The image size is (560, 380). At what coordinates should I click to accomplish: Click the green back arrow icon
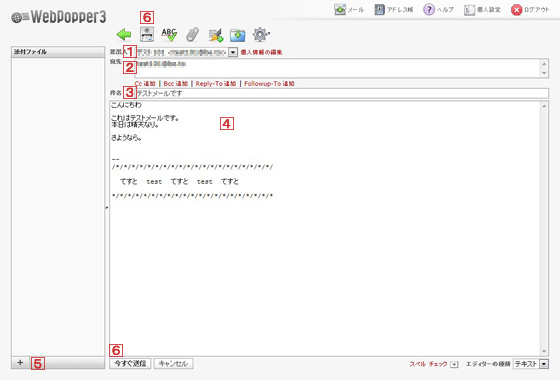coord(124,35)
